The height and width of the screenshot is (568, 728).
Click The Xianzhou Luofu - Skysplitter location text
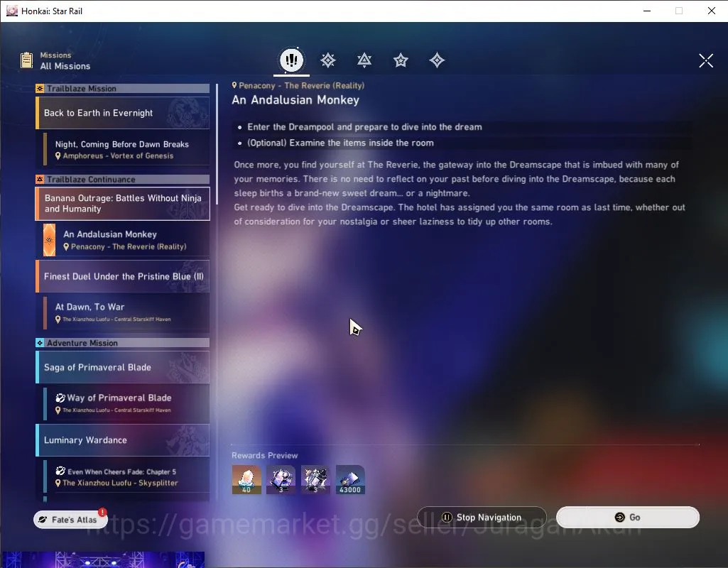tap(120, 483)
